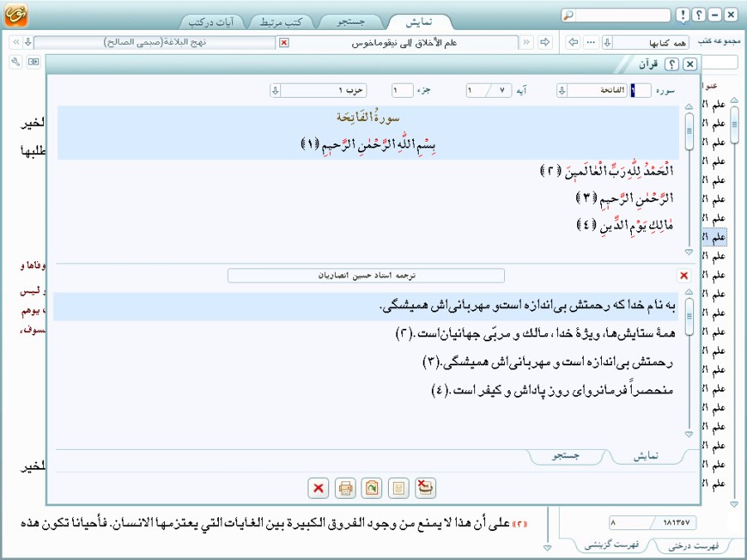Image resolution: width=747 pixels, height=560 pixels.
Task: Click the آیه verse number field
Action: [489, 90]
